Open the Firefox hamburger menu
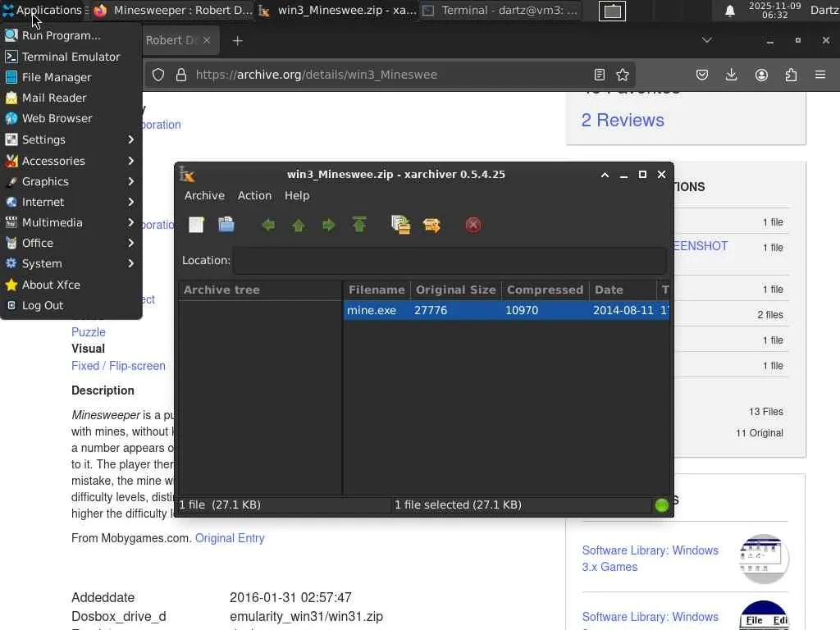Viewport: 840px width, 630px height. (820, 75)
